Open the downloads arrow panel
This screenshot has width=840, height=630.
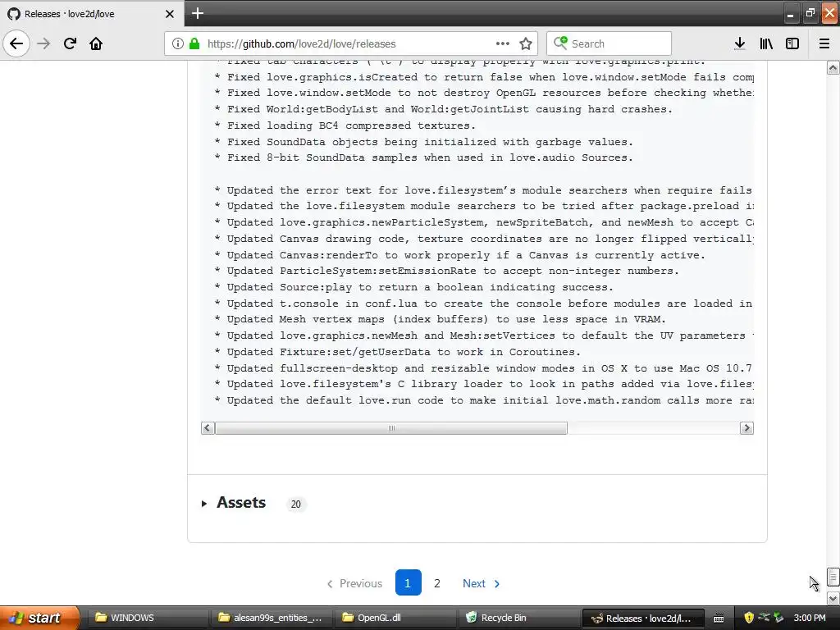pos(740,43)
